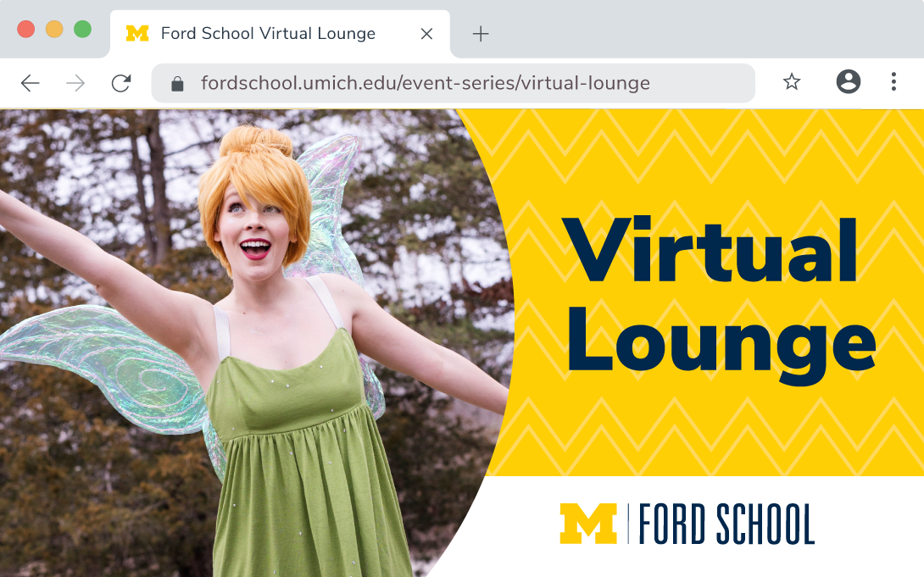Viewport: 924px width, 577px height.
Task: Open the three-dot browser menu
Action: point(893,82)
